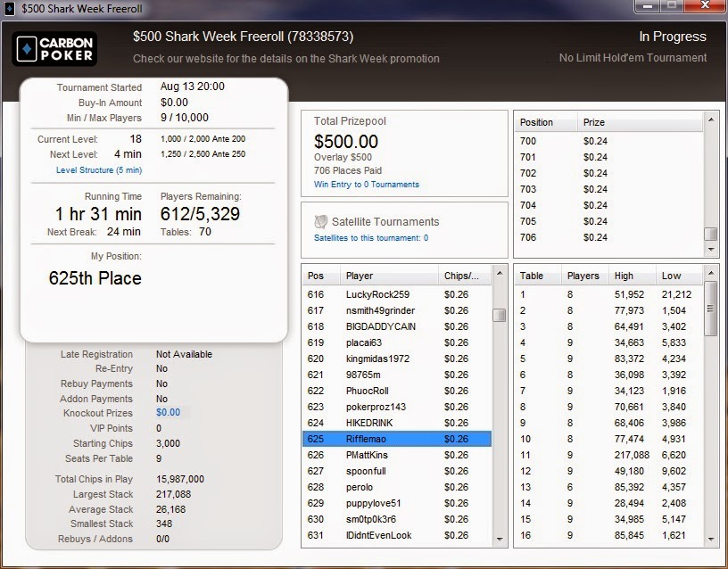728x569 pixels.
Task: Click the Satellite Tournaments icon
Action: coord(321,222)
